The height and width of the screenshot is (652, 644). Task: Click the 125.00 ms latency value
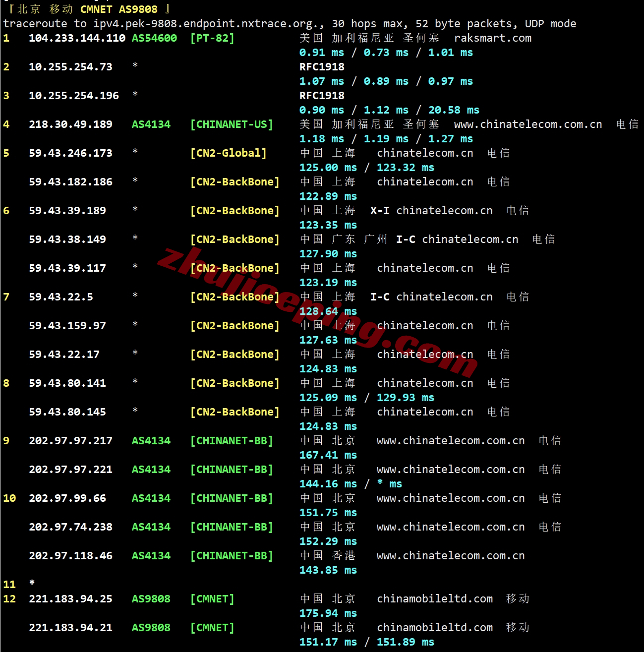328,168
